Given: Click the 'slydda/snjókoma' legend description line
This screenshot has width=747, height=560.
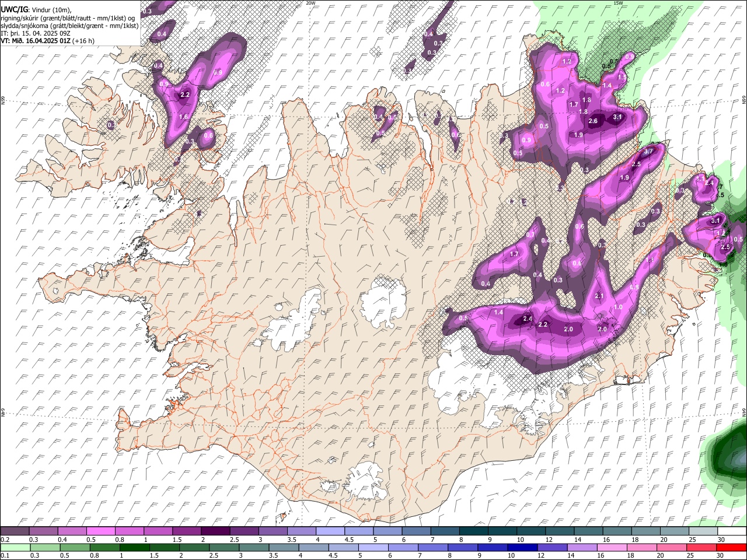Looking at the screenshot, I should [x=69, y=26].
